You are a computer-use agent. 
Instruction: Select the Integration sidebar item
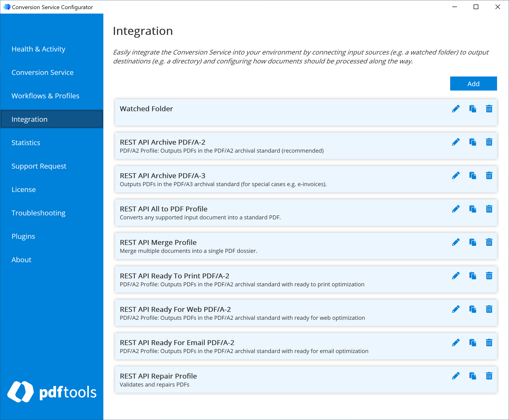tap(52, 119)
